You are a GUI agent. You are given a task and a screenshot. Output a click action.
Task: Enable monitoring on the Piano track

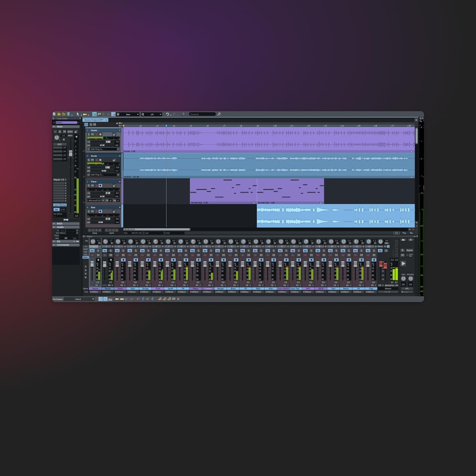tap(100, 185)
